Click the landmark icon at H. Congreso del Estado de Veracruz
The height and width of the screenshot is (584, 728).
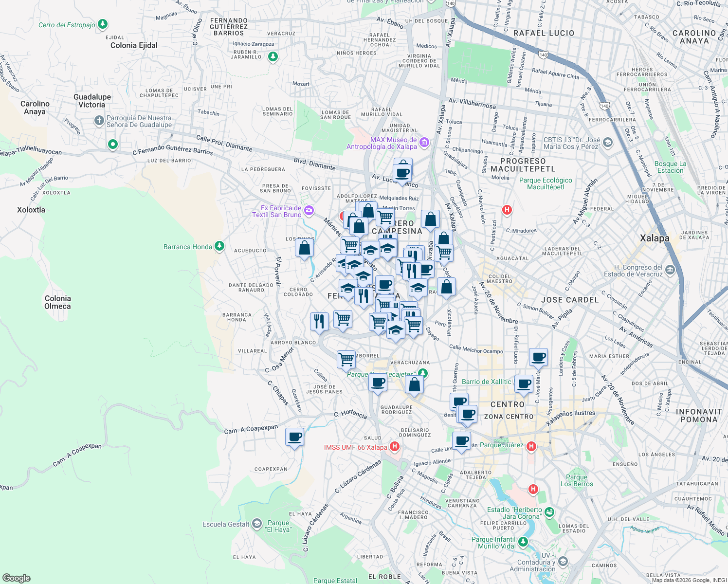click(671, 269)
